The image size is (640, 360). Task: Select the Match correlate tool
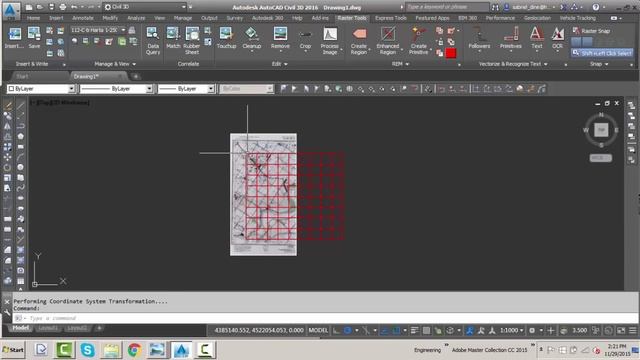(x=173, y=38)
